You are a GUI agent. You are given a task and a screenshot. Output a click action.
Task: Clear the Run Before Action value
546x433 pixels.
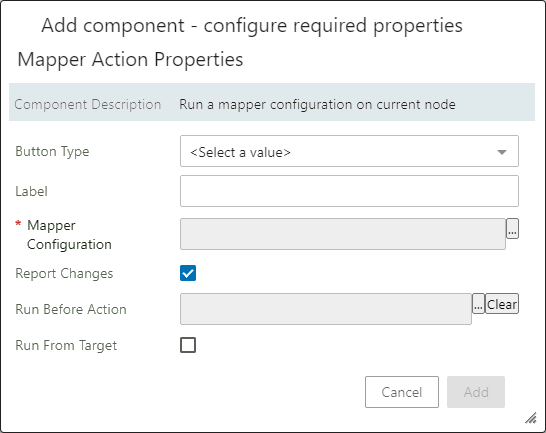coord(502,304)
